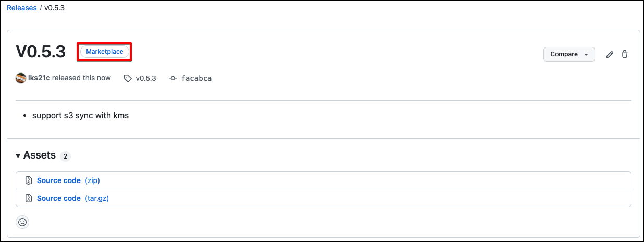The image size is (644, 242).
Task: Click the pencil edit release icon
Action: (610, 55)
